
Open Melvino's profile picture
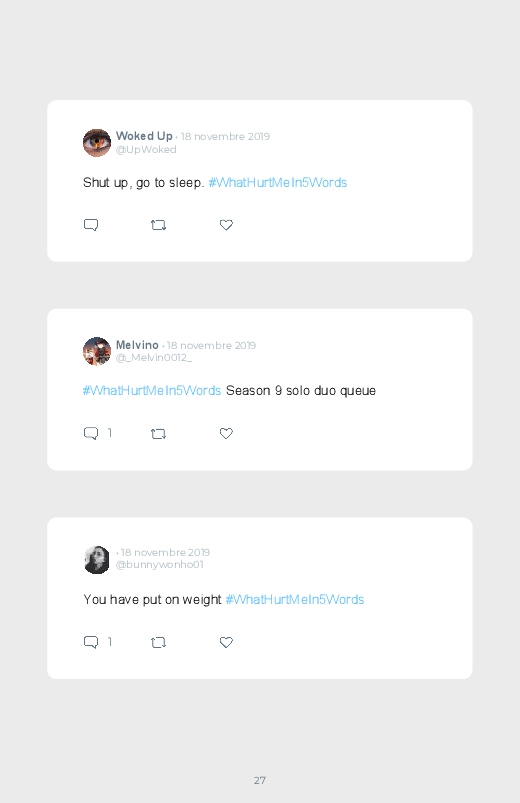(x=97, y=351)
